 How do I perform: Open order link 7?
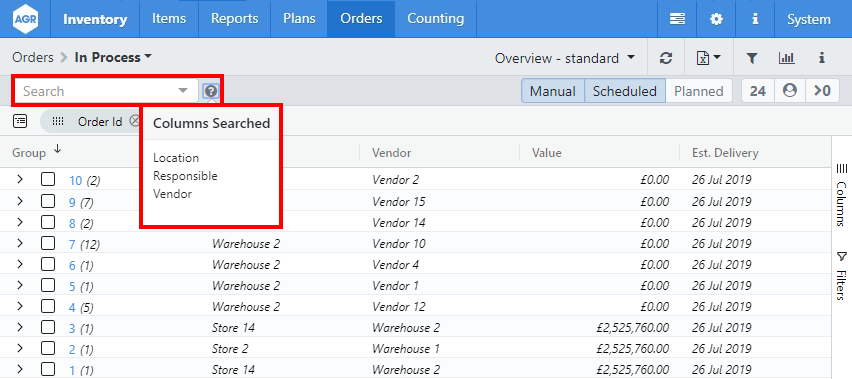72,244
